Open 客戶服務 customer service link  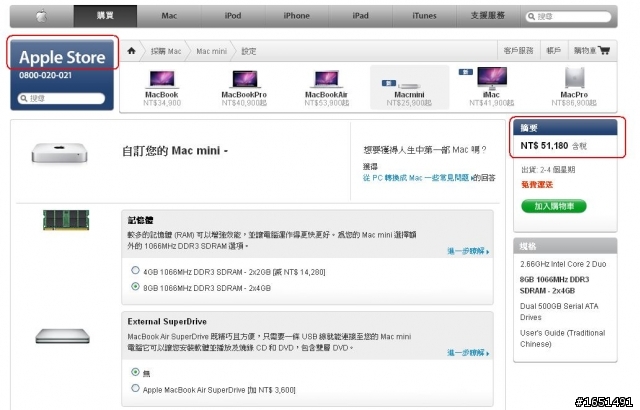[518, 51]
